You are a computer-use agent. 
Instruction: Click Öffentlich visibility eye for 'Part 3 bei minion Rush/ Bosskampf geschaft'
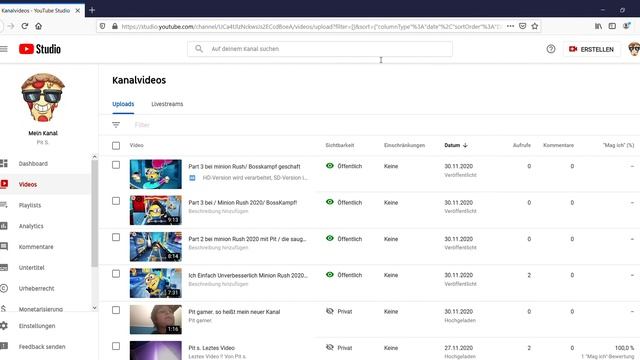[x=330, y=166]
